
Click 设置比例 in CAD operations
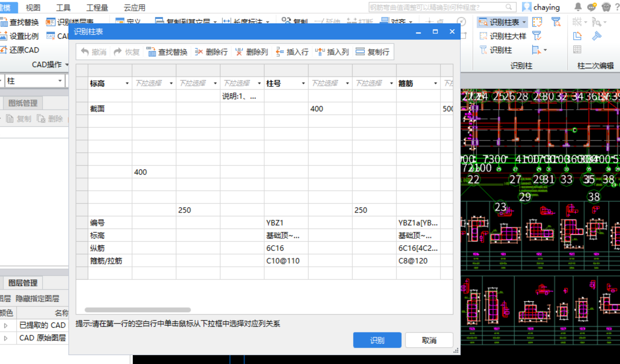pyautogui.click(x=20, y=36)
